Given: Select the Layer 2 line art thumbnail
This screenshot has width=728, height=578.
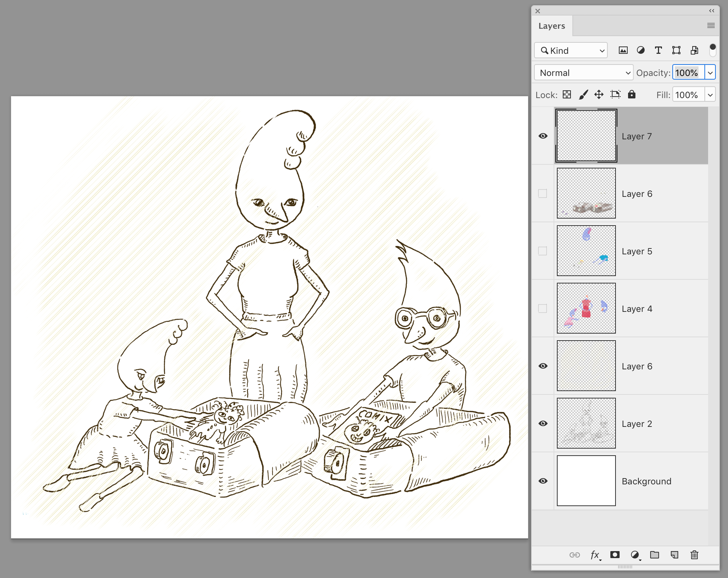Looking at the screenshot, I should (x=586, y=423).
